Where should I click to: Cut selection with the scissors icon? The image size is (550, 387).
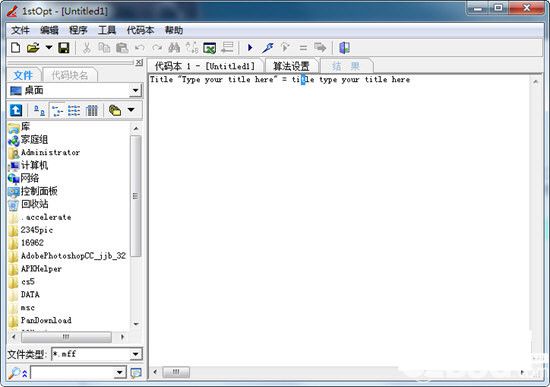click(87, 48)
